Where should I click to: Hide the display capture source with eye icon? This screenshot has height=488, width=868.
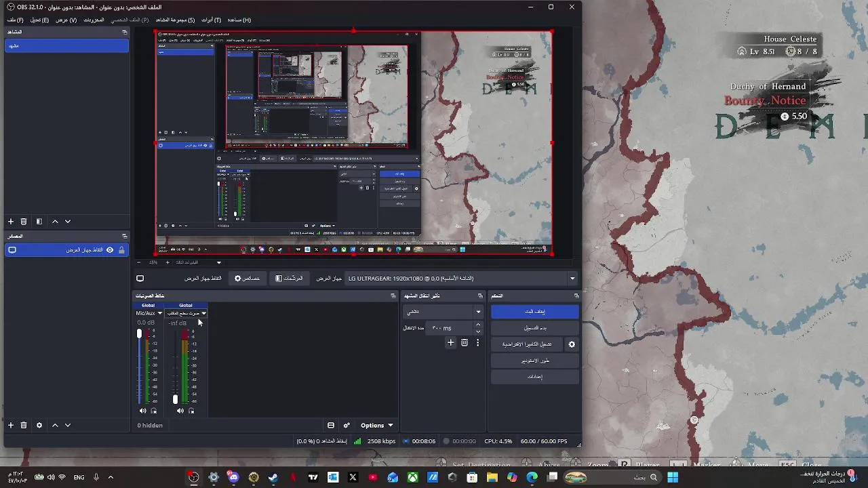point(110,250)
